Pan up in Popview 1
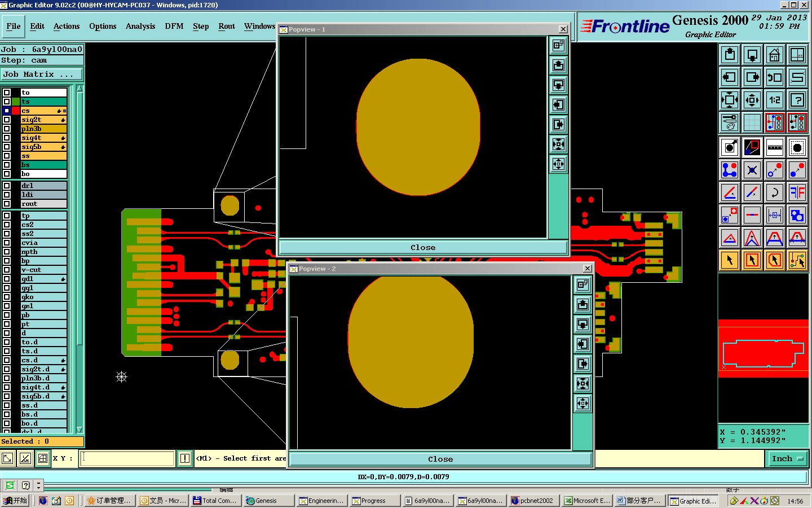812x508 pixels. 558,65
